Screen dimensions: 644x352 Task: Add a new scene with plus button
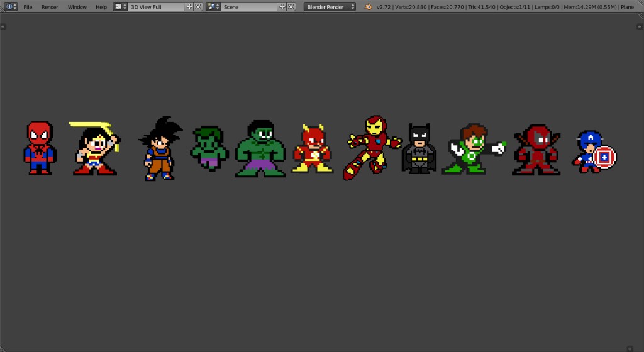coord(282,6)
